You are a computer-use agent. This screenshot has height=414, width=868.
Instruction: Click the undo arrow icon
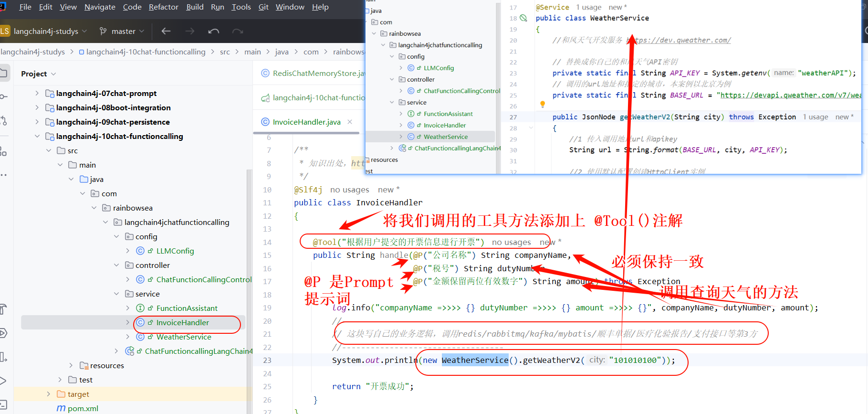point(214,31)
